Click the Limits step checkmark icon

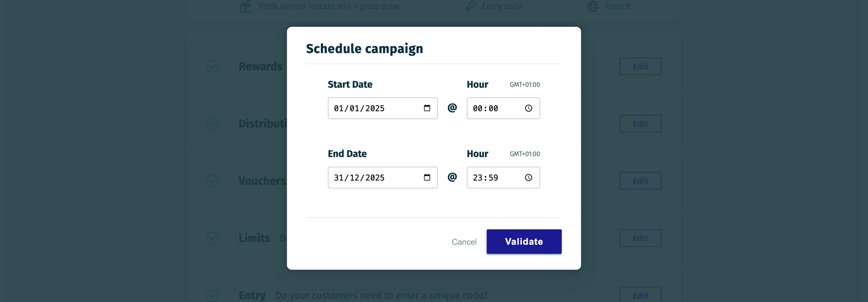coord(213,238)
